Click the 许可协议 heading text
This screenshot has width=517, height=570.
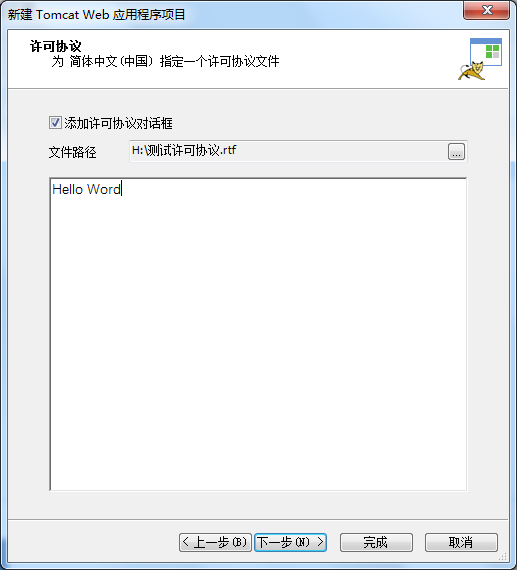tap(55, 46)
